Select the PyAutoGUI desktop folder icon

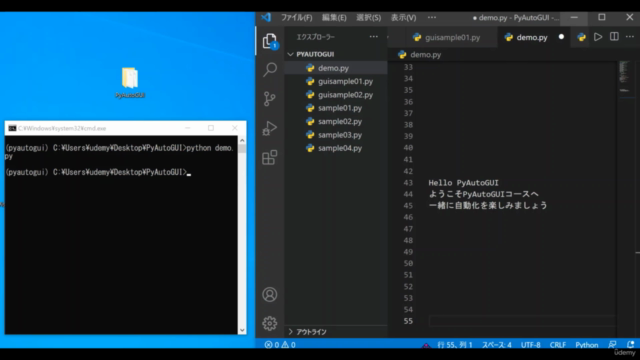pyautogui.click(x=130, y=82)
